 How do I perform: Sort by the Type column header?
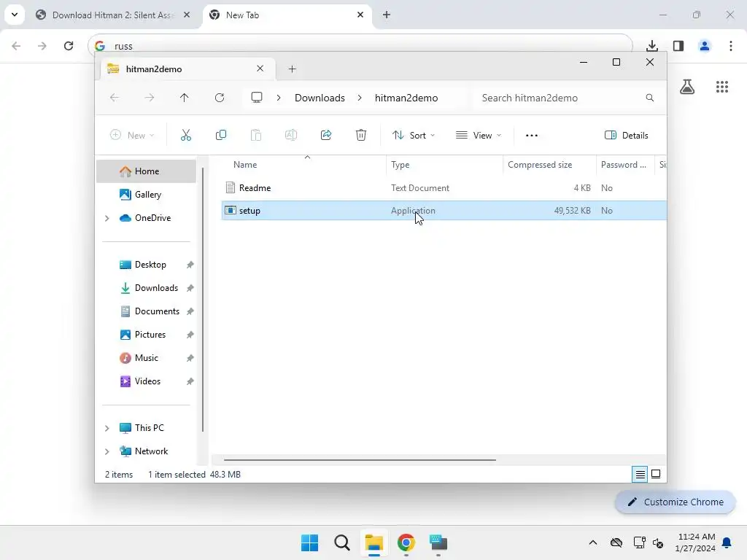coord(444,165)
